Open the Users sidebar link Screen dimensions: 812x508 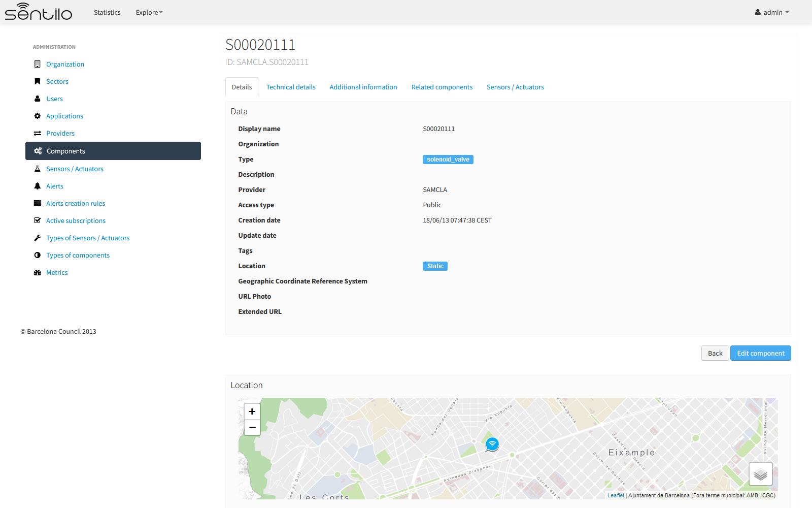[x=54, y=99]
